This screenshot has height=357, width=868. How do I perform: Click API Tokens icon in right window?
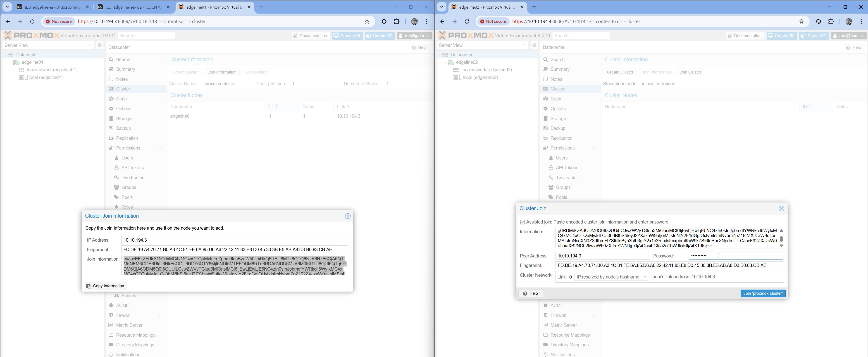click(551, 168)
